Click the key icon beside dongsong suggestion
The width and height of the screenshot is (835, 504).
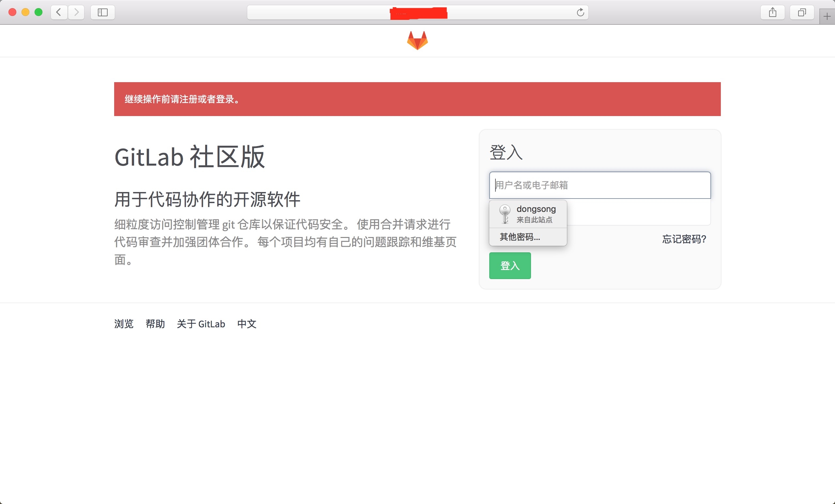click(x=505, y=214)
